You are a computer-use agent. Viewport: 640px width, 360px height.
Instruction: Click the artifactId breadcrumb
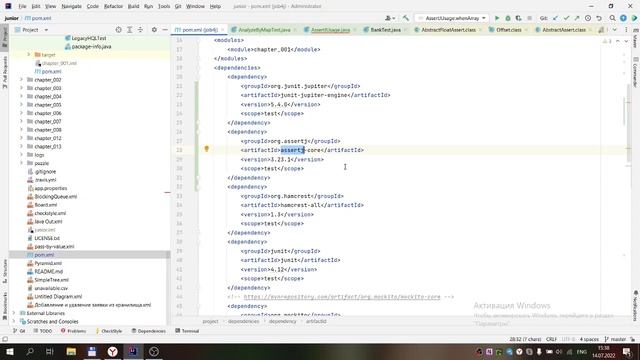point(316,321)
